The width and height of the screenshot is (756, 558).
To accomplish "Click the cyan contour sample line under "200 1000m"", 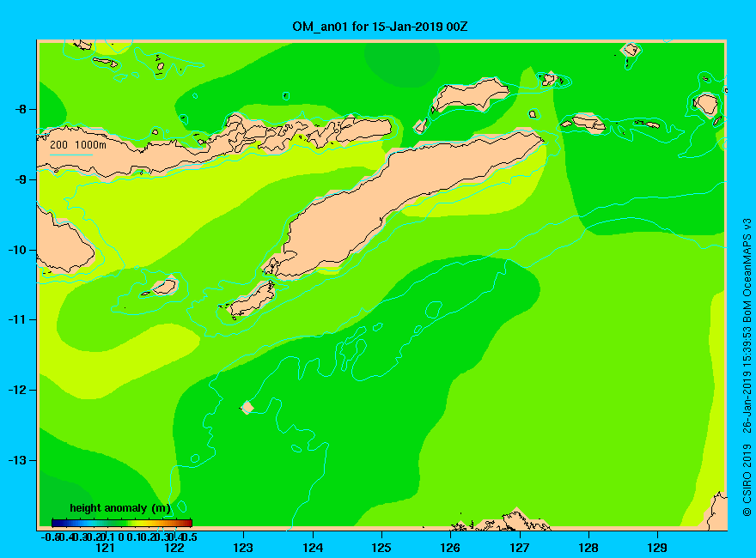I will click(70, 155).
